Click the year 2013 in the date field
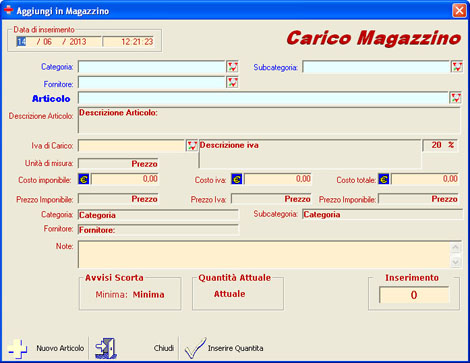This screenshot has height=363, width=470. pyautogui.click(x=78, y=42)
